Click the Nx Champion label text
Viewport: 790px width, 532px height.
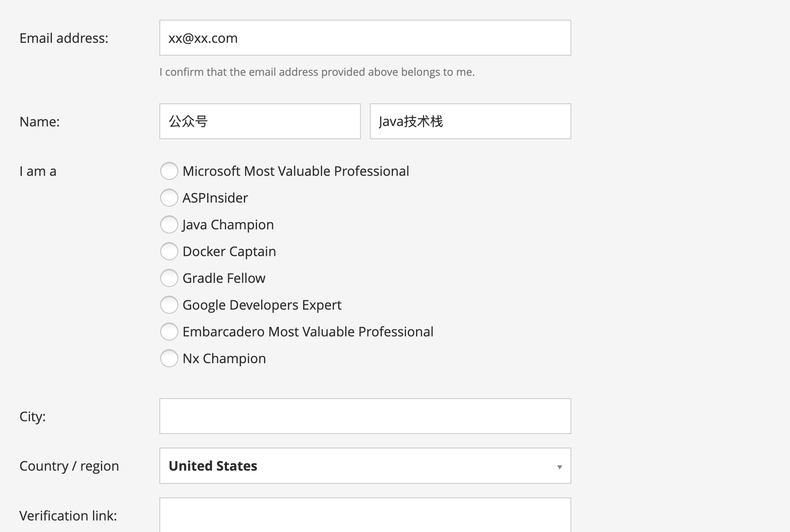coord(224,359)
